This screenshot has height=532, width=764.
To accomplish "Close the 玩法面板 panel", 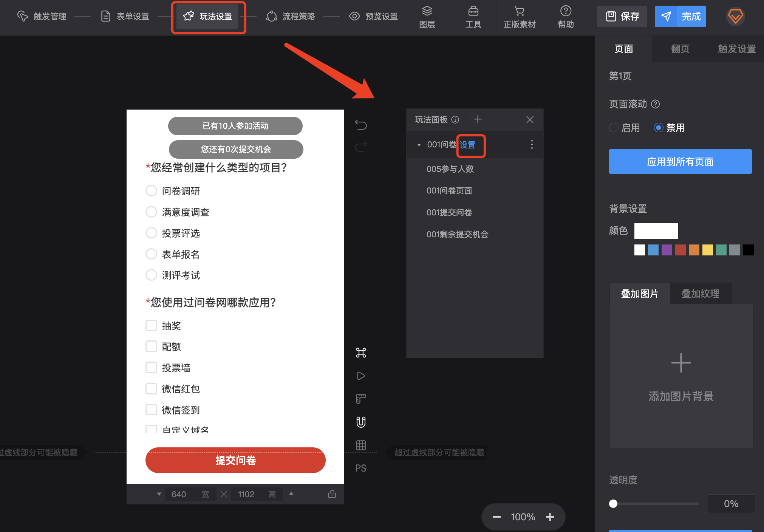I will pyautogui.click(x=530, y=120).
